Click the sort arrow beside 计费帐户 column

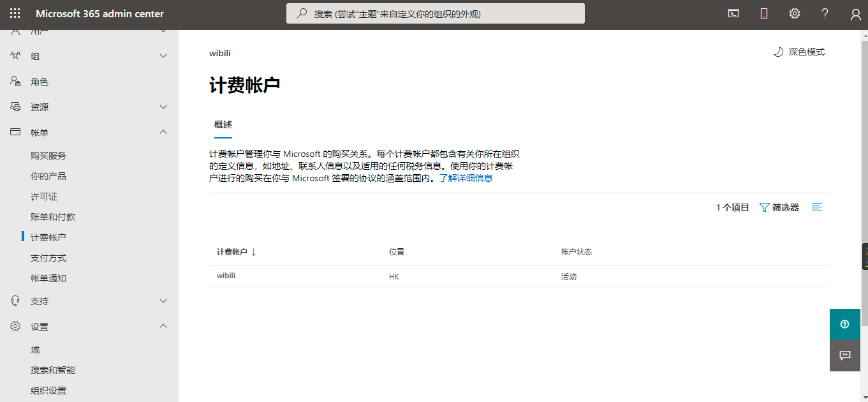(x=254, y=252)
